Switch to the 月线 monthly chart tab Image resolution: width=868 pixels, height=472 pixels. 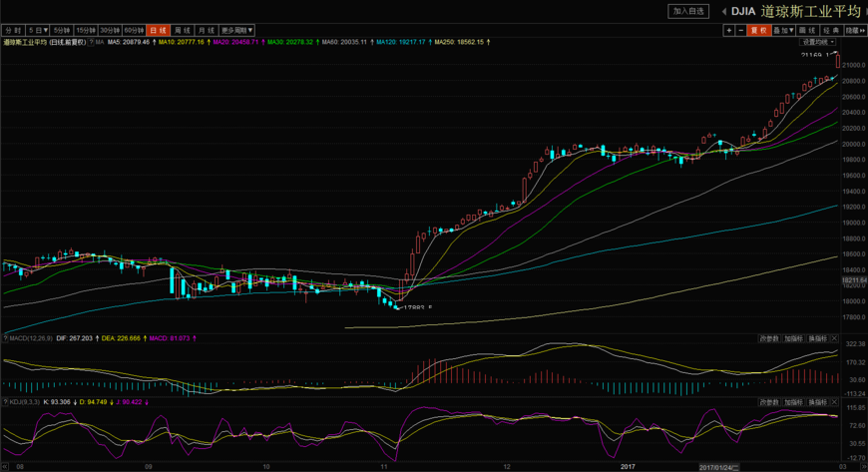[x=207, y=31]
